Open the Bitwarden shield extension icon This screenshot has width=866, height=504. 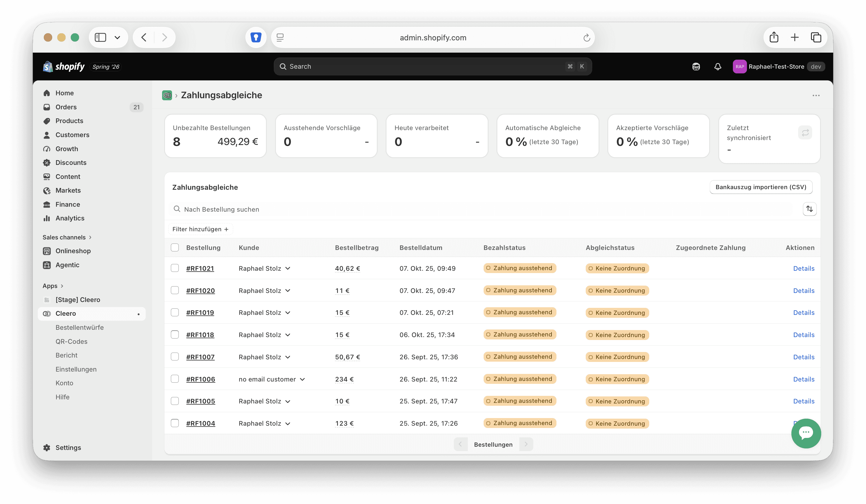256,37
